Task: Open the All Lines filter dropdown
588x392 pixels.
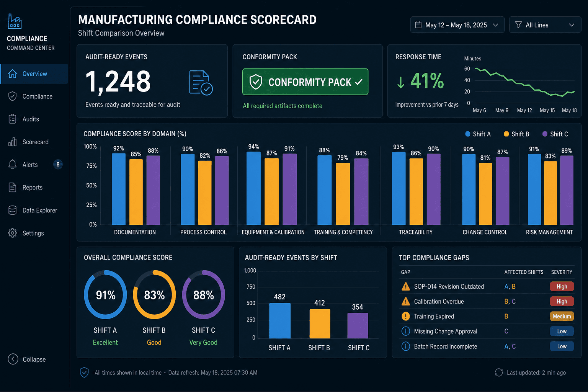Action: [545, 25]
